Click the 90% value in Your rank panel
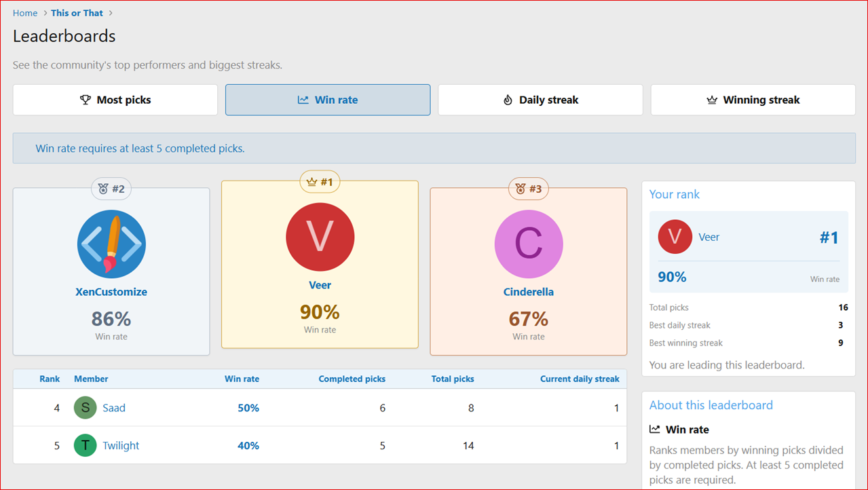Image resolution: width=868 pixels, height=490 pixels. coord(672,276)
